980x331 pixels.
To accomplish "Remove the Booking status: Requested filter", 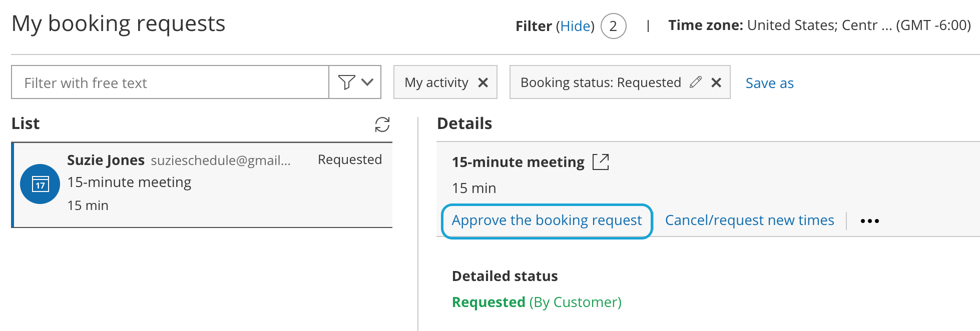I will (716, 82).
